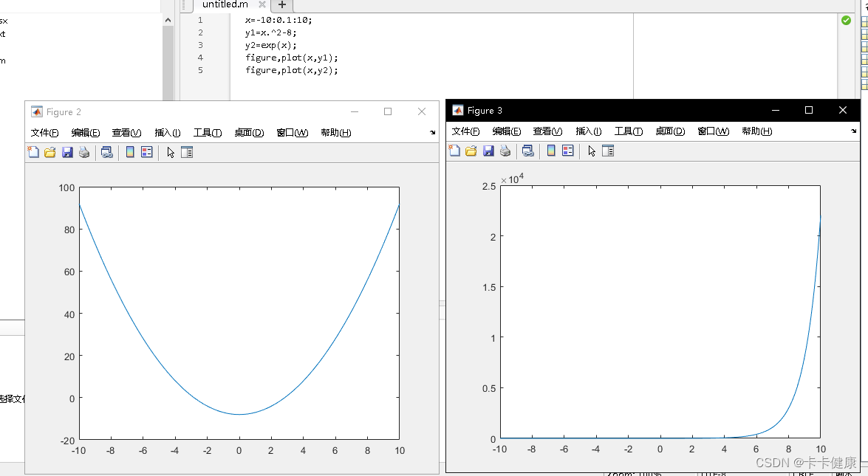
Task: Click code line 'x=-10:0.1:10;'
Action: click(278, 20)
